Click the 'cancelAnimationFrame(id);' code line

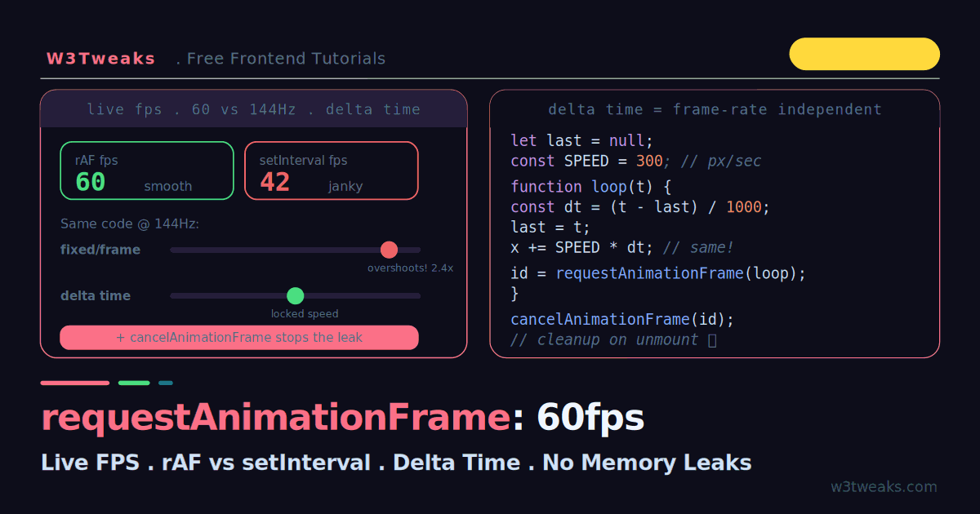622,319
